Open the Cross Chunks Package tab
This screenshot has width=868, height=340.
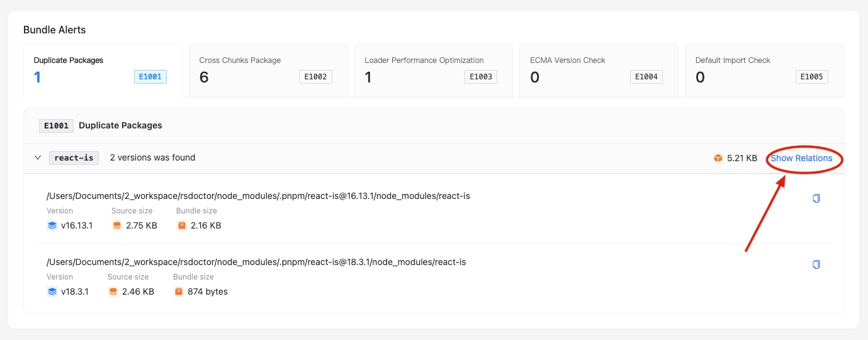tap(268, 71)
